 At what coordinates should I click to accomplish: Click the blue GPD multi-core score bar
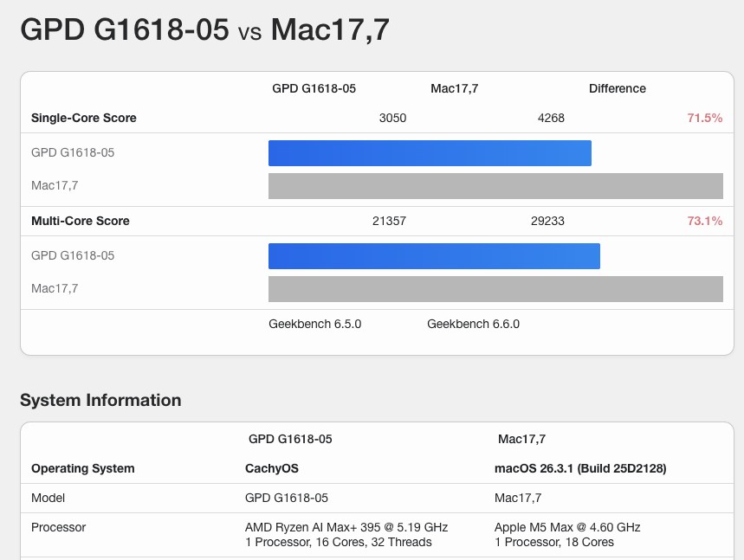click(433, 255)
